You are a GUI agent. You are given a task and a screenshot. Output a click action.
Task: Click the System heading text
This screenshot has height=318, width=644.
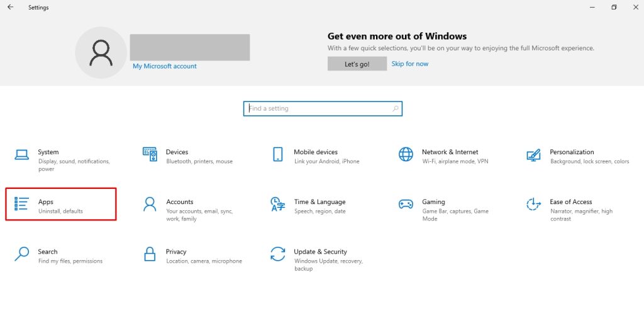coord(48,152)
